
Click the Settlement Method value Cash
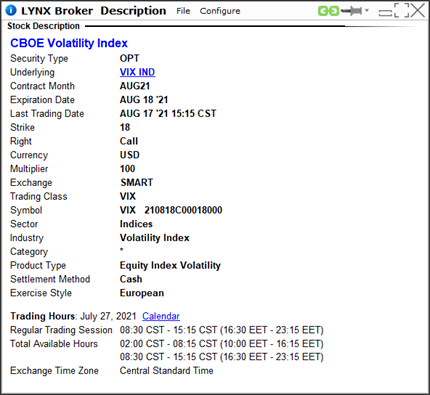tap(131, 279)
